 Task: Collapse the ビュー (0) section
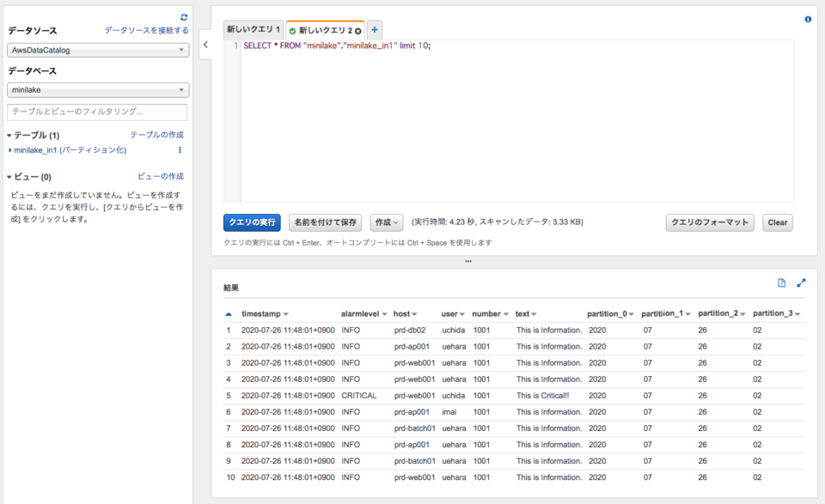coord(9,177)
